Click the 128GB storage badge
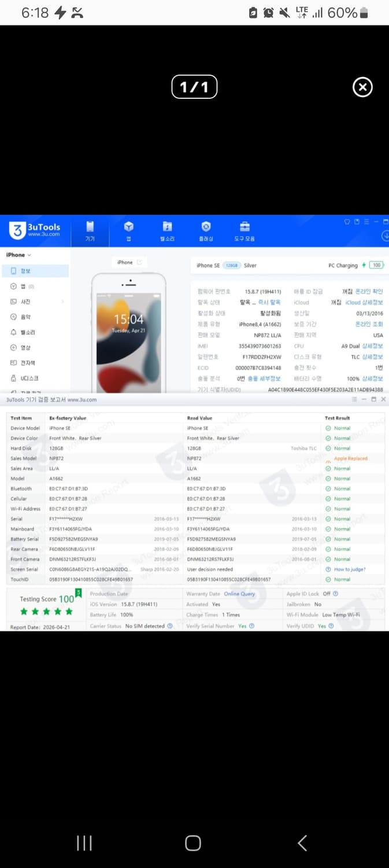 (x=231, y=266)
